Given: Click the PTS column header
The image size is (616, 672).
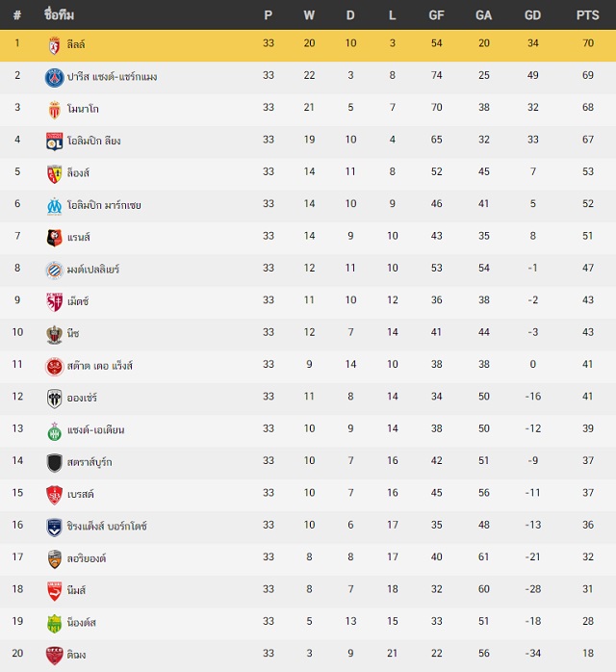Looking at the screenshot, I should tap(587, 15).
